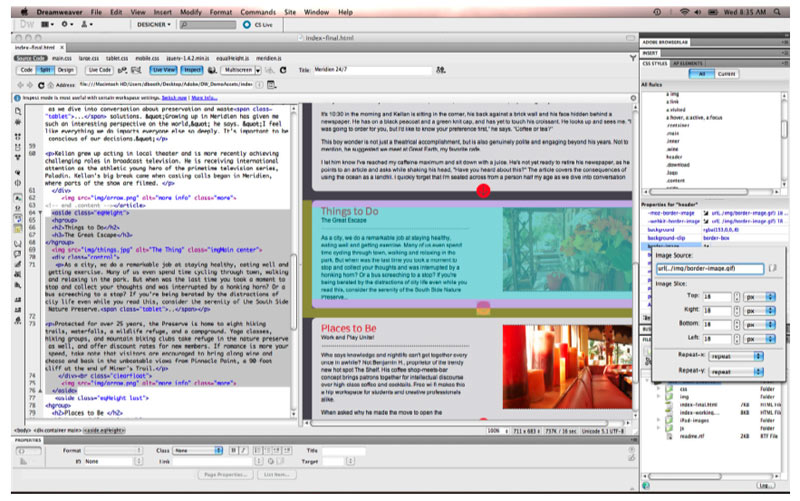
Task: Open the Repeat-x dropdown
Action: [x=736, y=356]
